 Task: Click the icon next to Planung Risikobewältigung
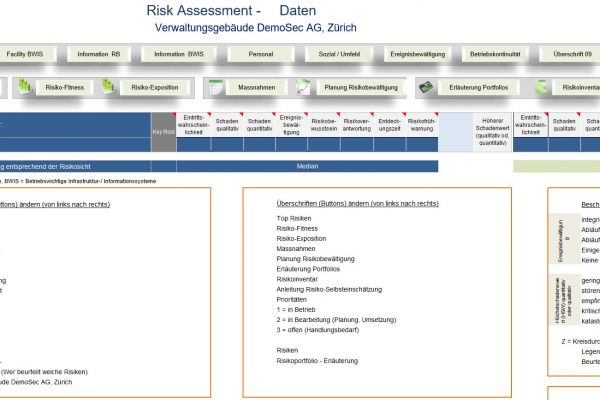click(303, 88)
